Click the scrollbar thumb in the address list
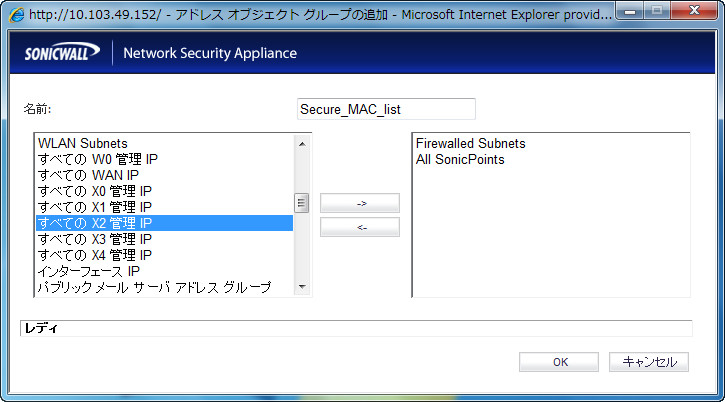The height and width of the screenshot is (402, 725). 302,203
